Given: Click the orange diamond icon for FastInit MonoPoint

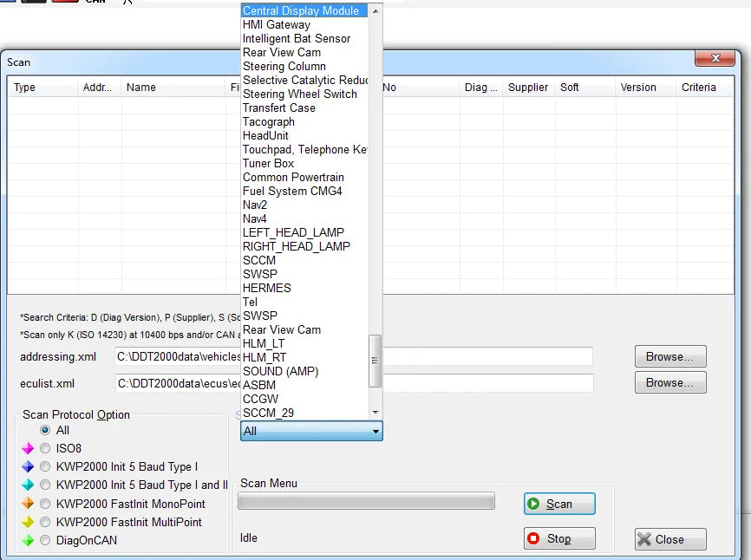Looking at the screenshot, I should tap(28, 504).
